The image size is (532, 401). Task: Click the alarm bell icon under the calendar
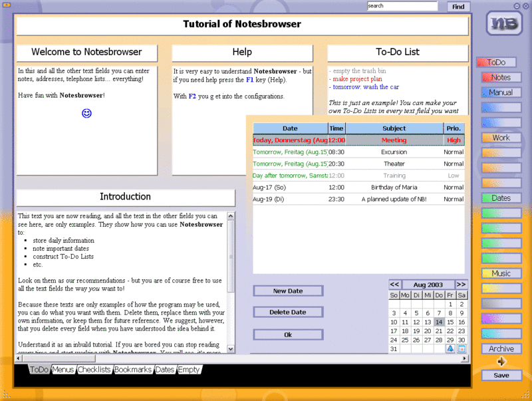pyautogui.click(x=450, y=348)
